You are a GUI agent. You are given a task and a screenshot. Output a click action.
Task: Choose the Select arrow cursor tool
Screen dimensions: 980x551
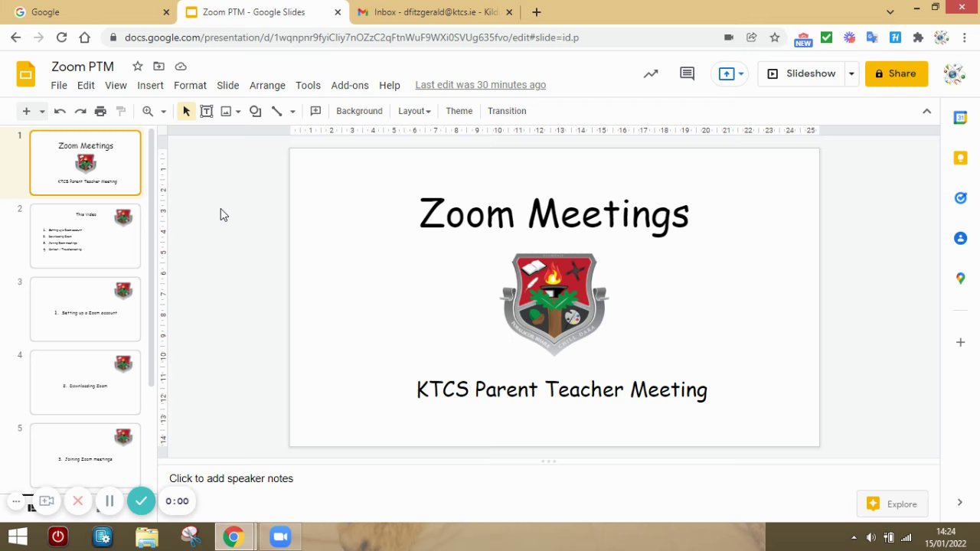(186, 111)
